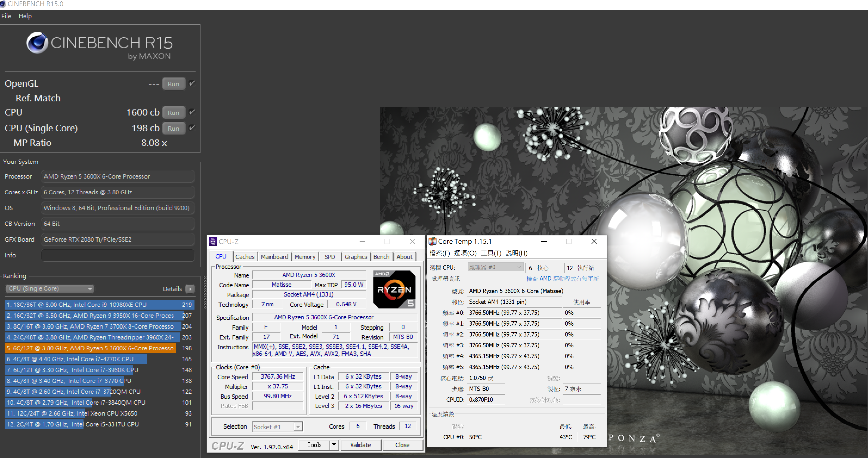The width and height of the screenshot is (868, 458).
Task: Click the empty Info input field
Action: tap(118, 255)
